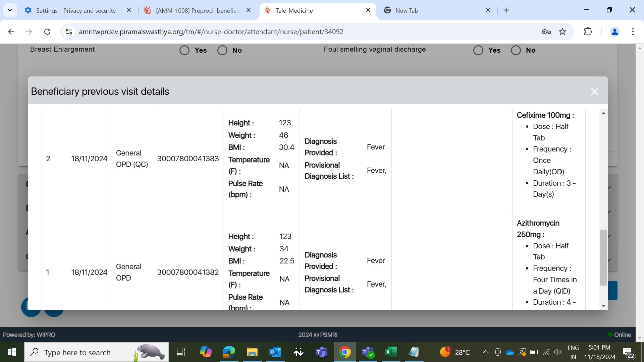Open Chrome's three-dot menu
The width and height of the screenshot is (644, 362).
(x=633, y=32)
